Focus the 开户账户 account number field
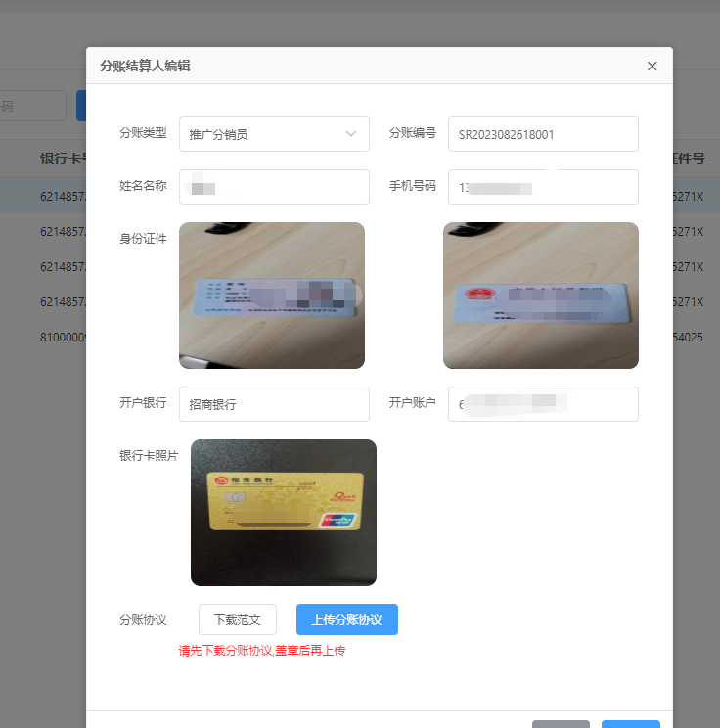The image size is (720, 728). coord(543,404)
